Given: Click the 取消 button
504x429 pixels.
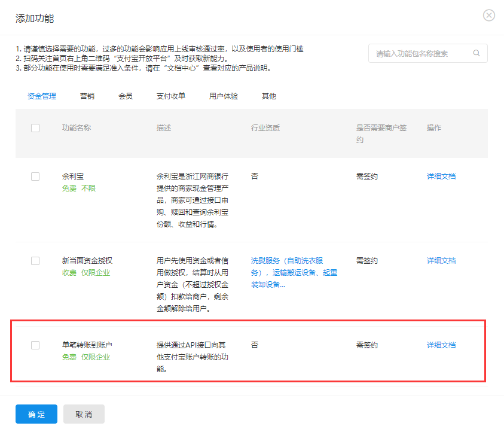Looking at the screenshot, I should [x=84, y=414].
